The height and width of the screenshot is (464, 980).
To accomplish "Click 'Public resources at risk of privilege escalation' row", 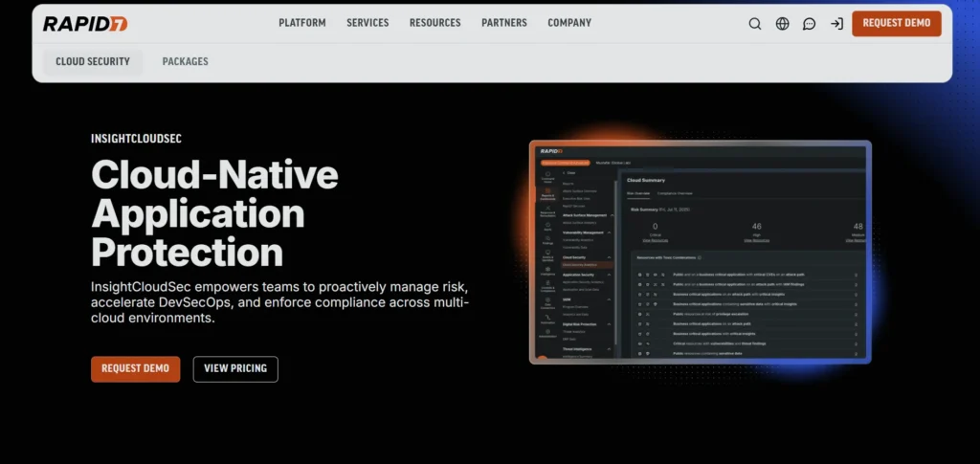I will click(x=746, y=314).
